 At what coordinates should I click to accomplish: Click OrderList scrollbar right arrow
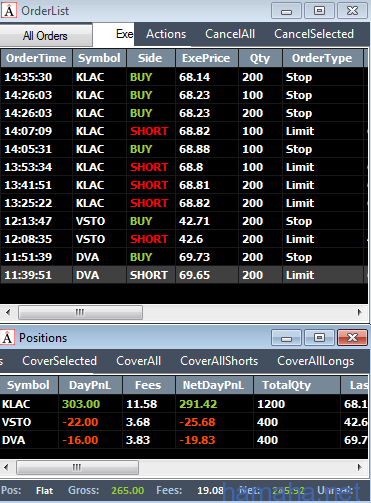(x=359, y=312)
